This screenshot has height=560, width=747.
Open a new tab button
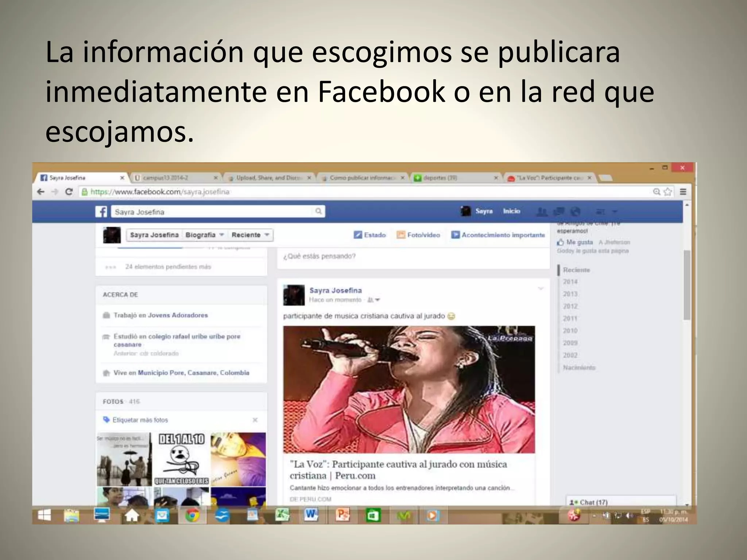(x=605, y=178)
